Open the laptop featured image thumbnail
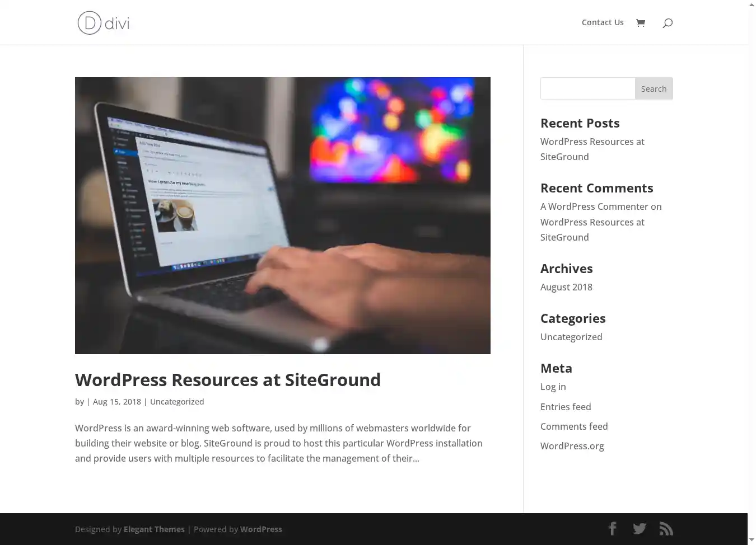This screenshot has width=756, height=545. pyautogui.click(x=282, y=215)
